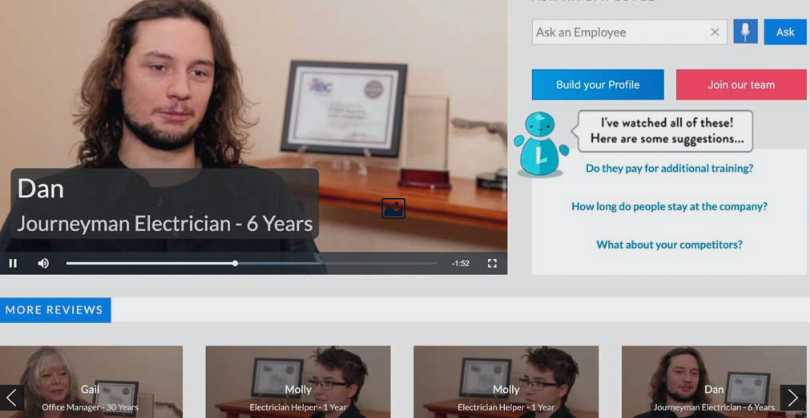810x418 pixels.
Task: Click the blue robot mascot icon
Action: 541,145
